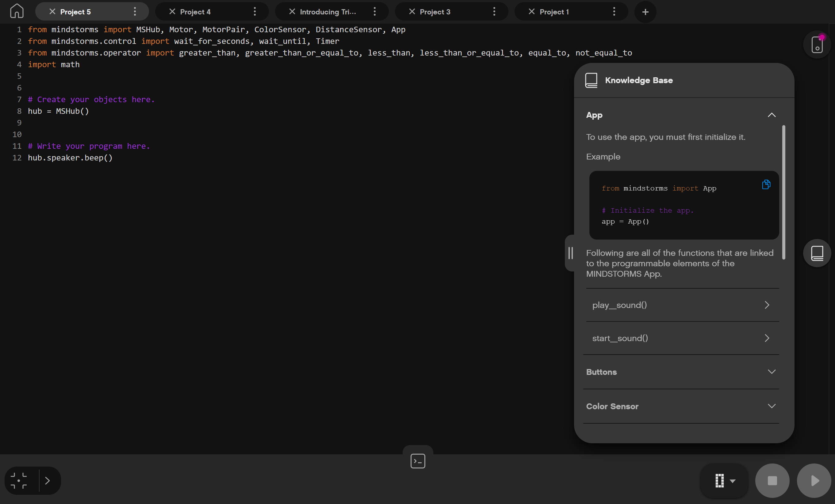Switch to the Project 4 tab
Screen dimensions: 835x504
point(195,12)
